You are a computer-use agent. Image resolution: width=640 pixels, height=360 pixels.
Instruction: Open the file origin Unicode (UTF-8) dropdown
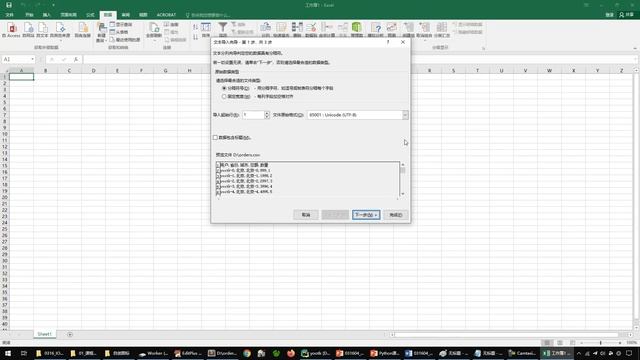[x=405, y=115]
